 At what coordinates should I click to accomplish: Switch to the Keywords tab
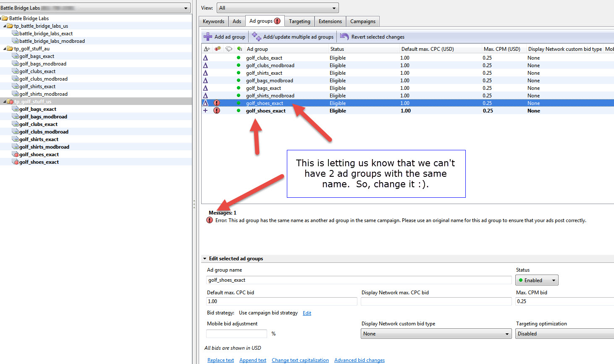pos(213,21)
